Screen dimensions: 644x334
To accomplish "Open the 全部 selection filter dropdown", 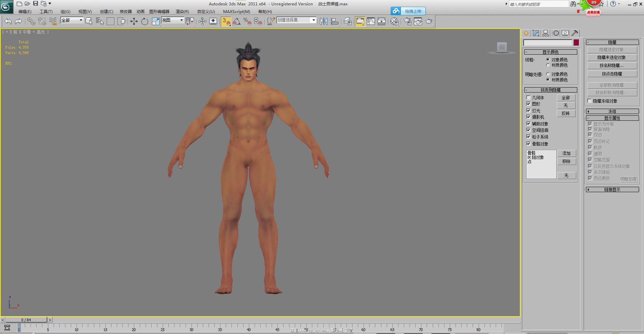I will pyautogui.click(x=72, y=20).
